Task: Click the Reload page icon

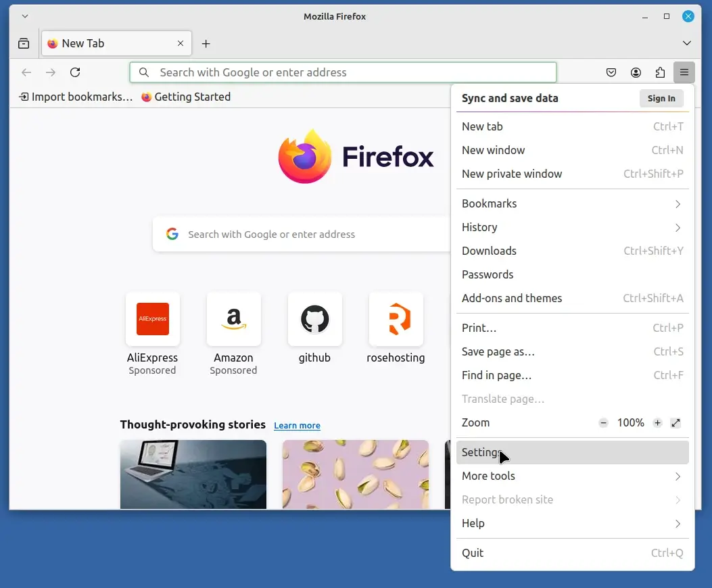Action: click(75, 72)
